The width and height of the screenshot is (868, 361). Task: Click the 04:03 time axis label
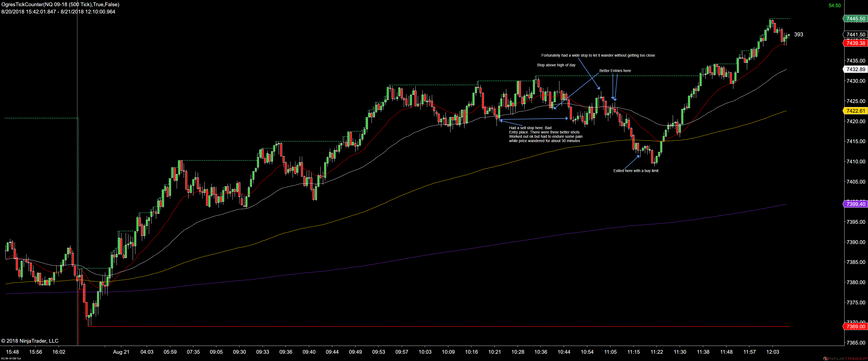(147, 352)
